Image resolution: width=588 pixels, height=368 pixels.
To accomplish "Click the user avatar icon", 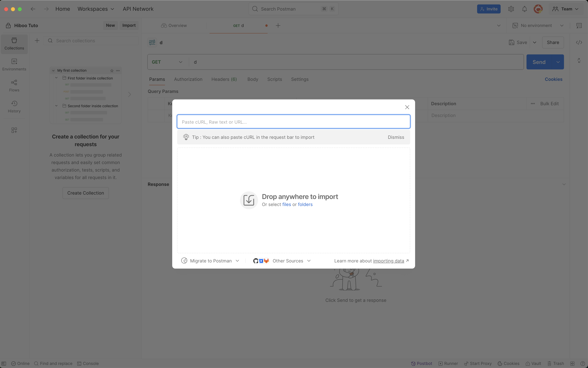I will pos(538,9).
